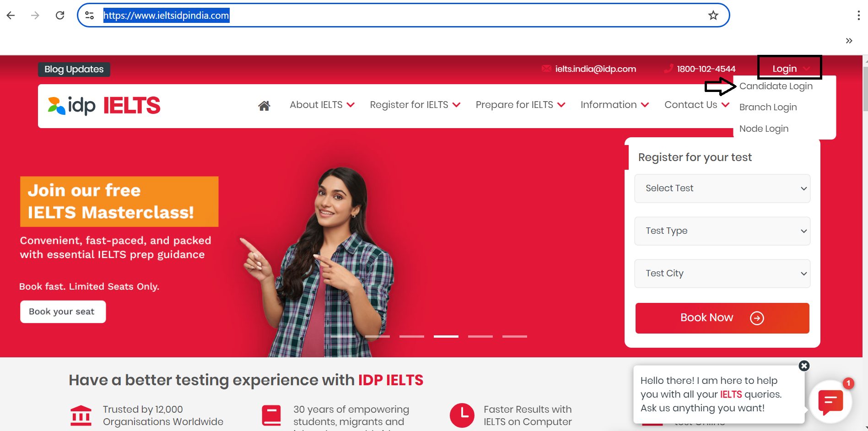The height and width of the screenshot is (431, 868).
Task: Dismiss the chat popup via the X icon
Action: point(804,366)
